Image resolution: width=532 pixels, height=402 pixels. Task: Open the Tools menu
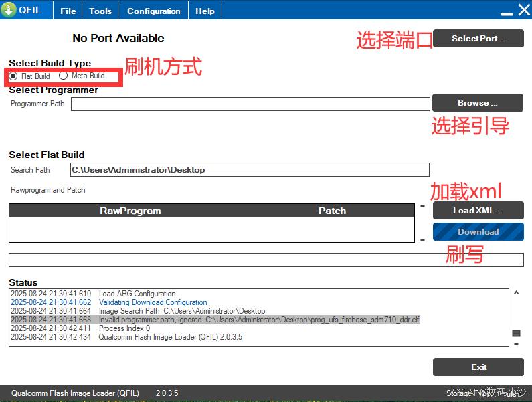[x=100, y=11]
